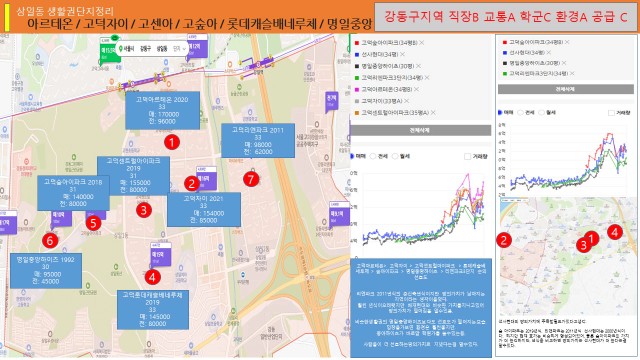
Task: Click the 상일1동 label on the map
Action: coord(121,235)
